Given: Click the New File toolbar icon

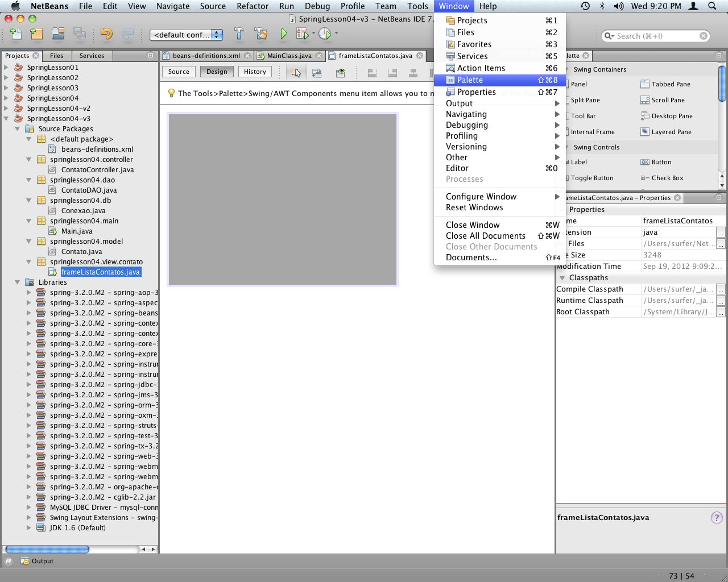Looking at the screenshot, I should [16, 34].
